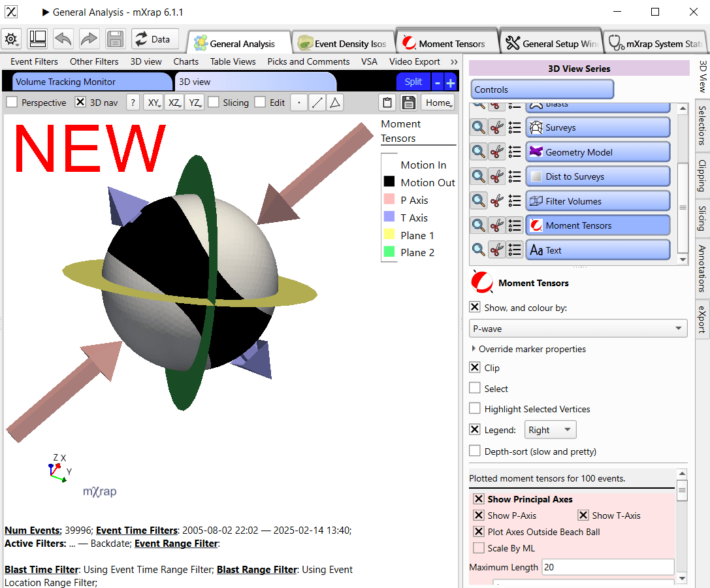Uncheck Show T-Axis option
The width and height of the screenshot is (710, 588).
583,515
